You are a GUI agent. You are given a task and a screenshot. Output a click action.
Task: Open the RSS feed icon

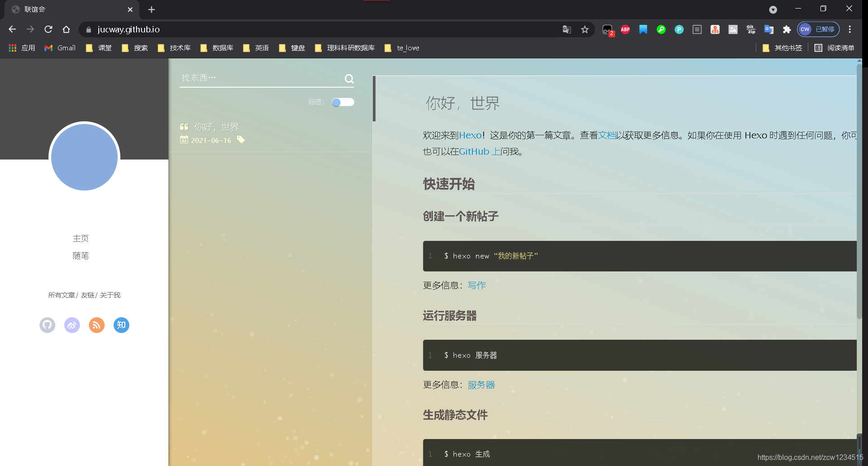[x=97, y=325]
